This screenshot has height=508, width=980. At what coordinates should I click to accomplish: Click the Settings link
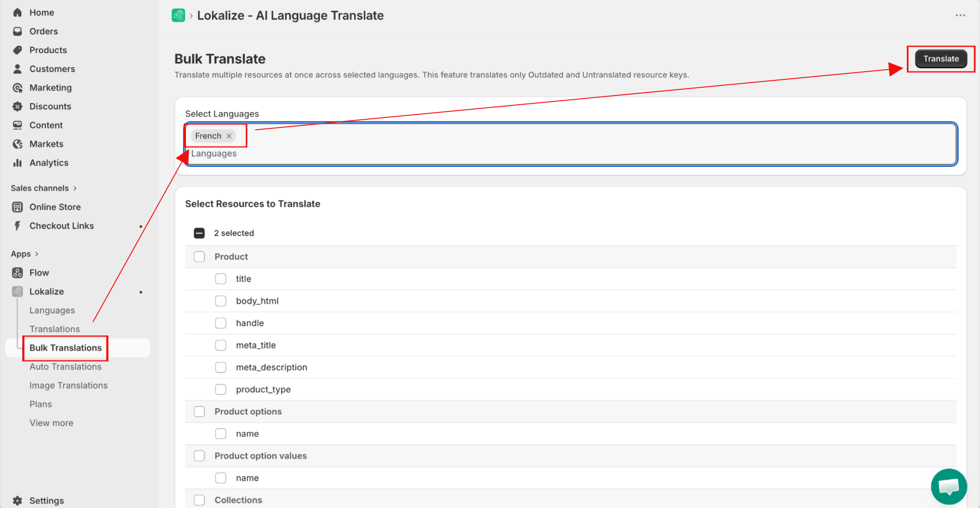coord(47,501)
